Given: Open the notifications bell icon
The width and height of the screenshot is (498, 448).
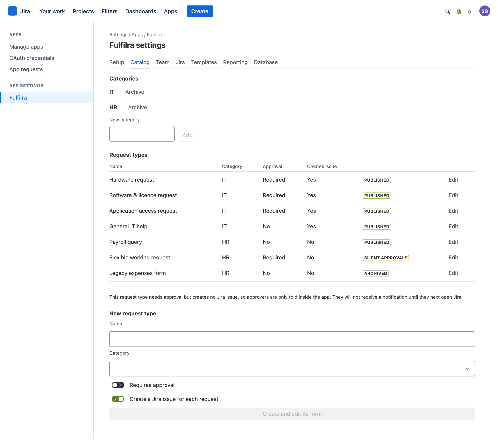Looking at the screenshot, I should coord(459,11).
